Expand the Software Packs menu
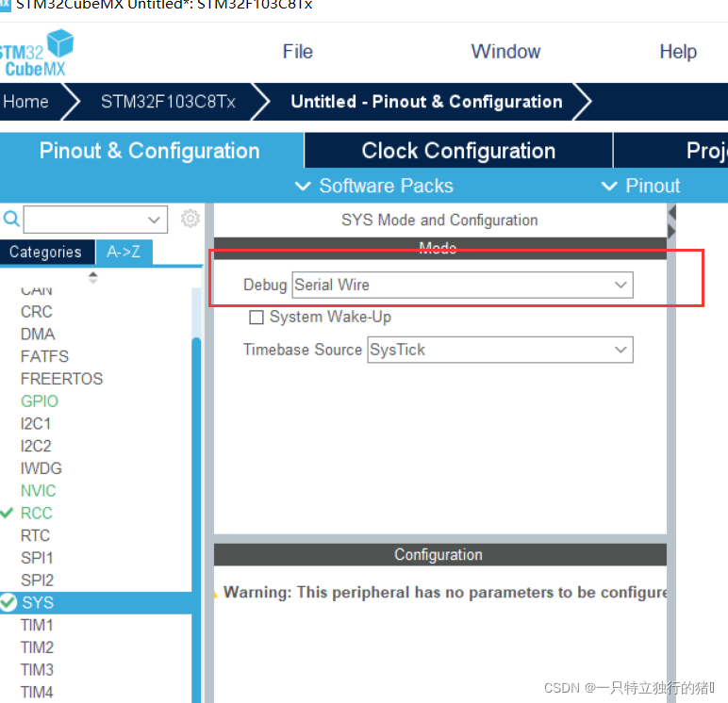The height and width of the screenshot is (703, 728). click(374, 186)
